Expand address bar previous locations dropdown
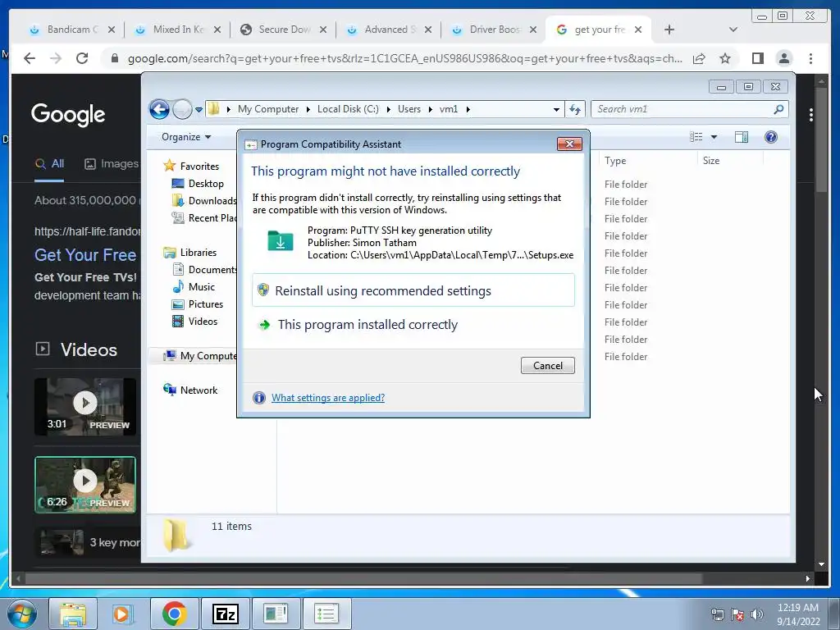840x630 pixels. pyautogui.click(x=556, y=109)
